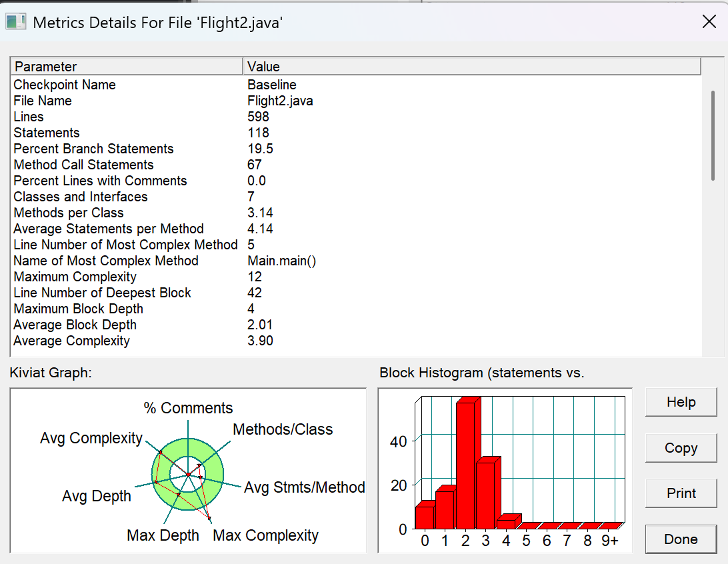The width and height of the screenshot is (728, 564).
Task: Click the SourceMonitor title bar icon
Action: click(16, 22)
